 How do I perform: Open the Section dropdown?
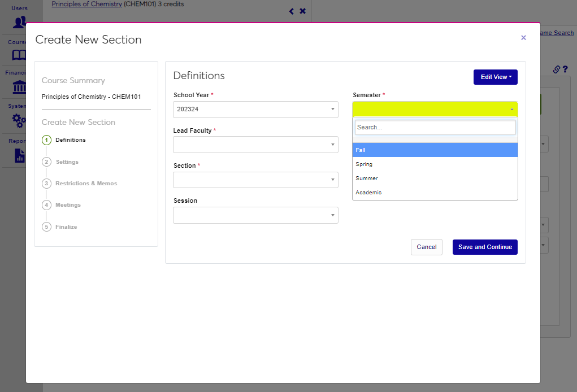pos(255,180)
